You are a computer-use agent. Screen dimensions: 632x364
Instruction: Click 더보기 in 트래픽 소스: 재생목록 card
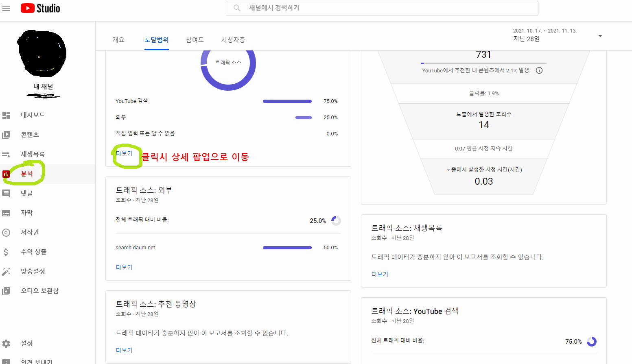click(380, 274)
